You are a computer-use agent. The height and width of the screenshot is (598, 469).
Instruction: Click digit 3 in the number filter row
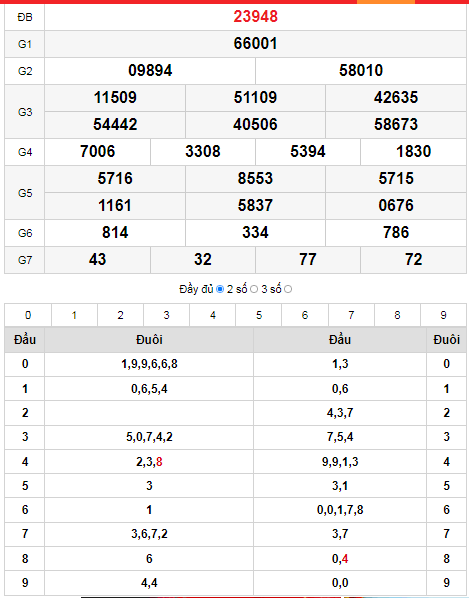click(x=167, y=315)
